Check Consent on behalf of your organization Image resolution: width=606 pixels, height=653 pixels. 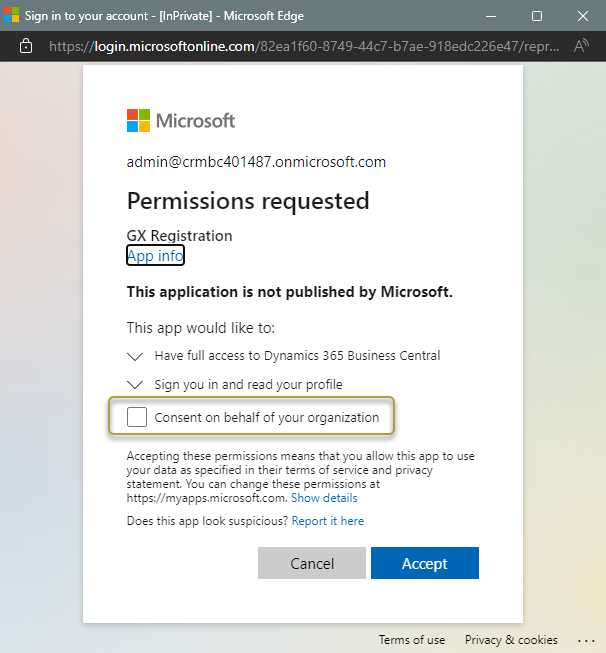click(x=137, y=417)
